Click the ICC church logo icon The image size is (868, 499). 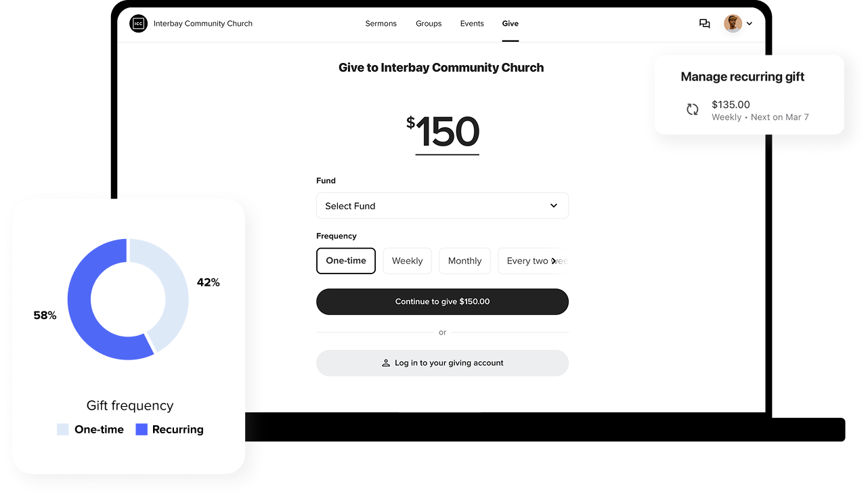138,24
